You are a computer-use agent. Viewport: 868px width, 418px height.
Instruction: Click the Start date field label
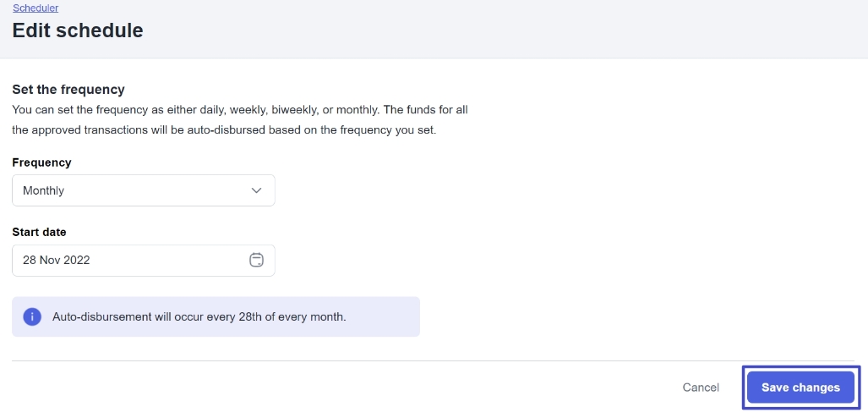(x=39, y=232)
